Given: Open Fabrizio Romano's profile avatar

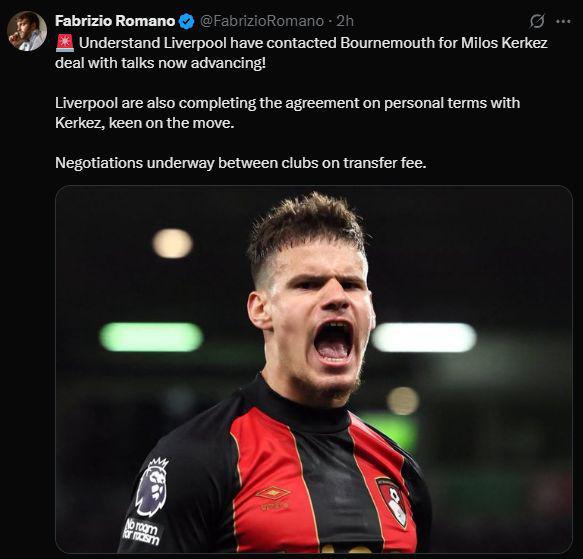Looking at the screenshot, I should pyautogui.click(x=27, y=31).
